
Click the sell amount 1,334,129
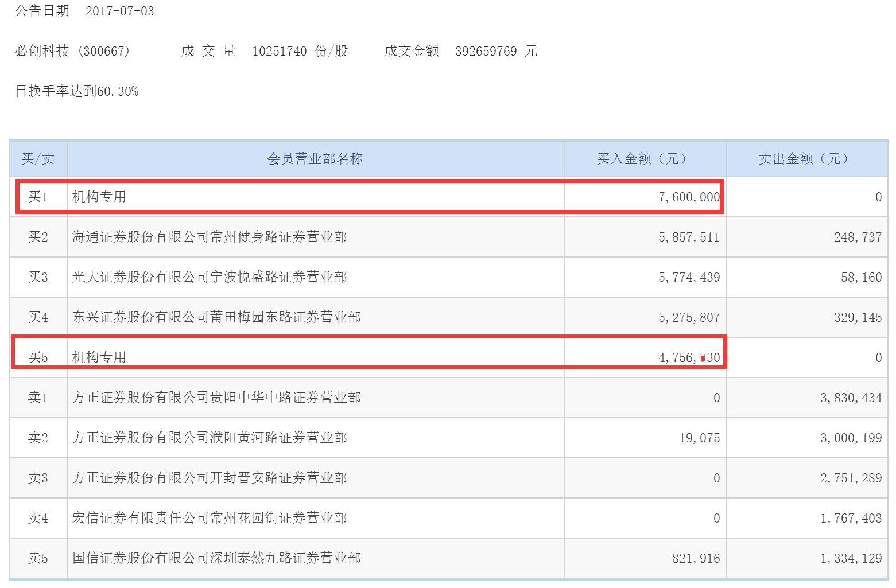click(851, 559)
